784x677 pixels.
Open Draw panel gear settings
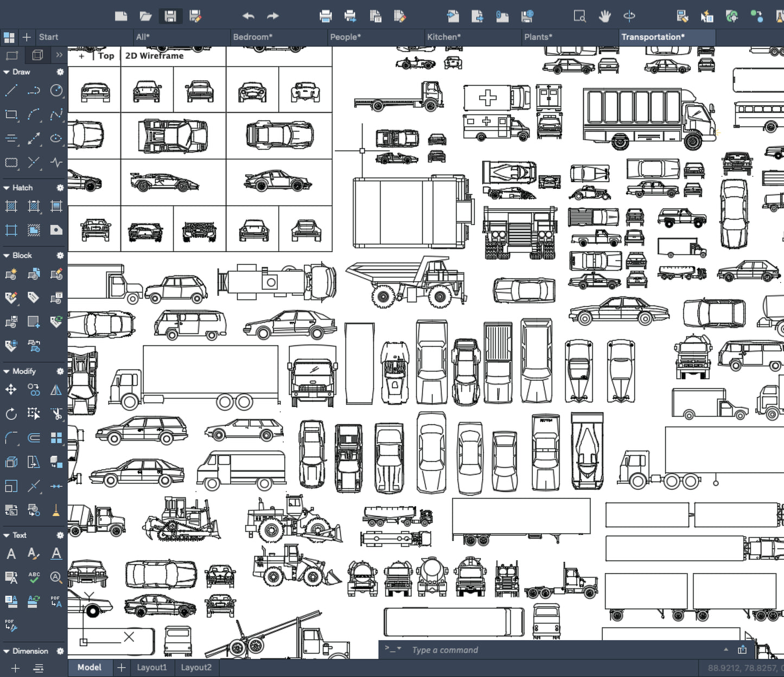click(60, 72)
